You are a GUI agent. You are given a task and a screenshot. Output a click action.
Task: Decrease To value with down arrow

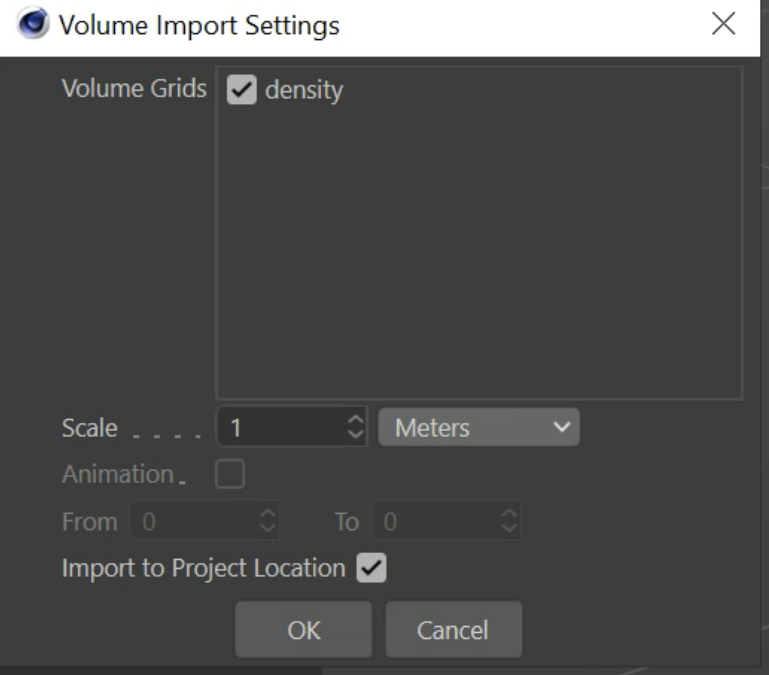(509, 528)
